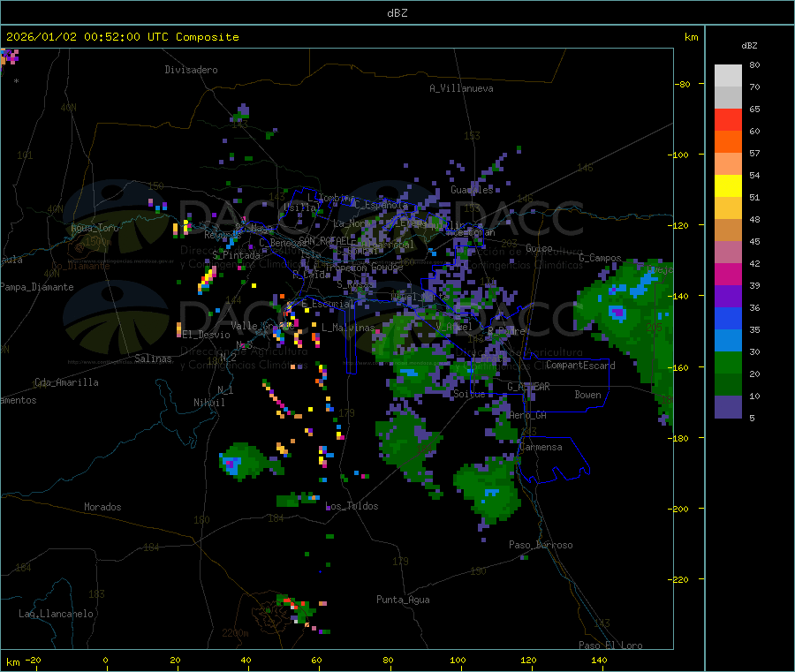795x672 pixels.
Task: Click the Aero_GA map label
Action: tap(528, 415)
